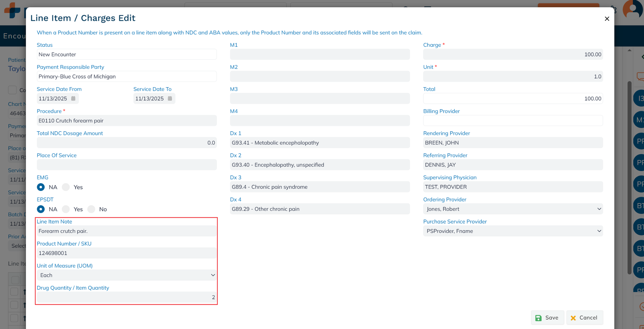Click the user avatar icon
The width and height of the screenshot is (644, 329).
click(x=632, y=9)
